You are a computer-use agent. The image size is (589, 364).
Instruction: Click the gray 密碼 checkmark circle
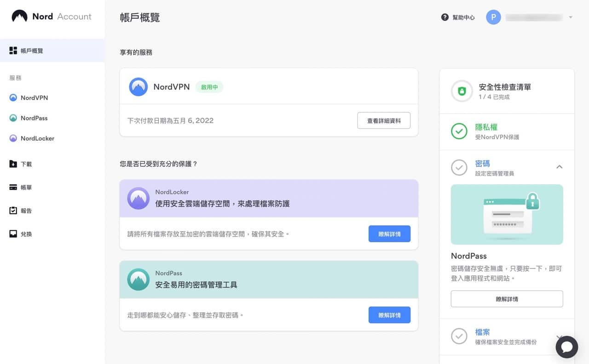click(459, 168)
